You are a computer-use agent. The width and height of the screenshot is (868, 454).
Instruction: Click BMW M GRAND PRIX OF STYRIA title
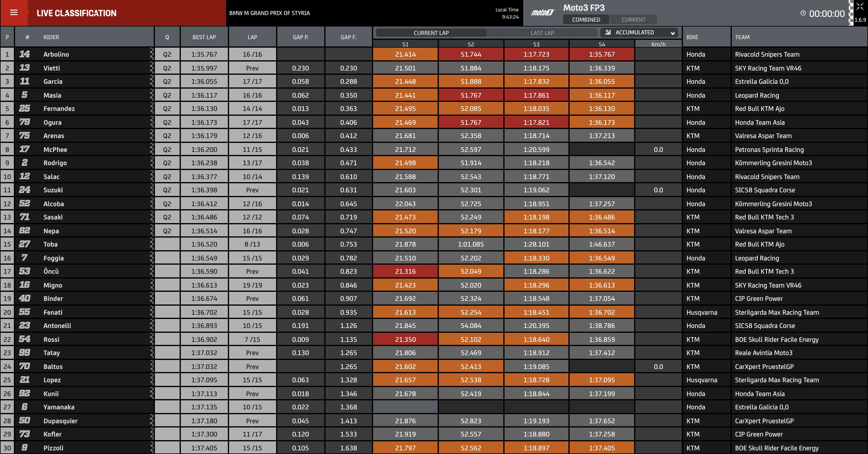[x=269, y=13]
